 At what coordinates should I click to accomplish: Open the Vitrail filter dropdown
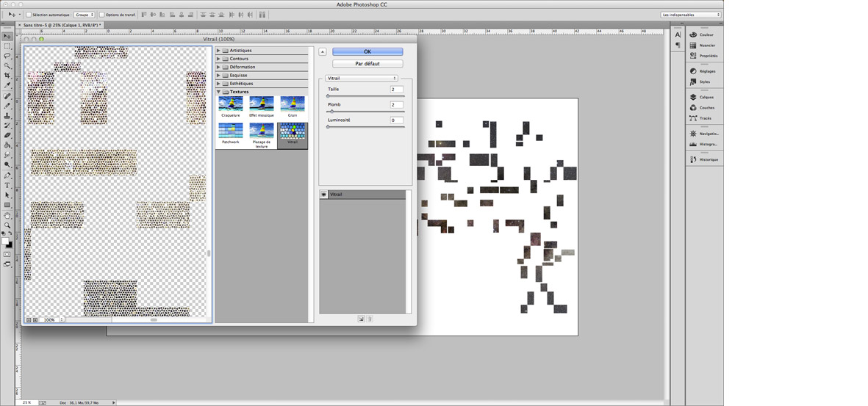[x=362, y=78]
